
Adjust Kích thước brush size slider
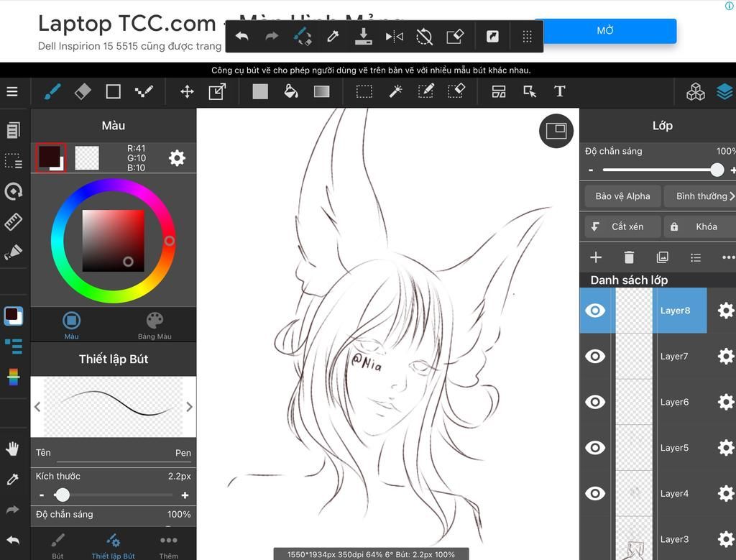(x=113, y=495)
